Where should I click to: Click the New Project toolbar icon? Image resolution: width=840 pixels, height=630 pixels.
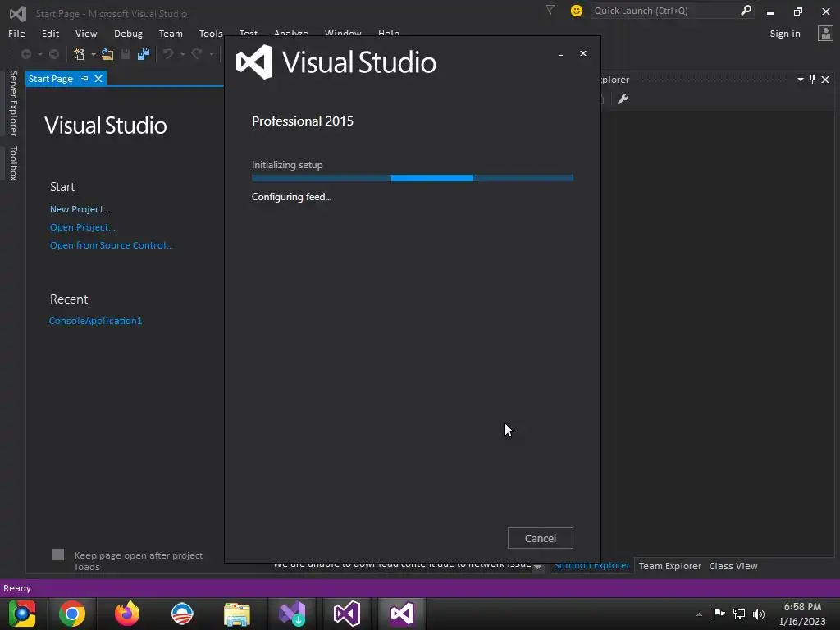click(80, 54)
